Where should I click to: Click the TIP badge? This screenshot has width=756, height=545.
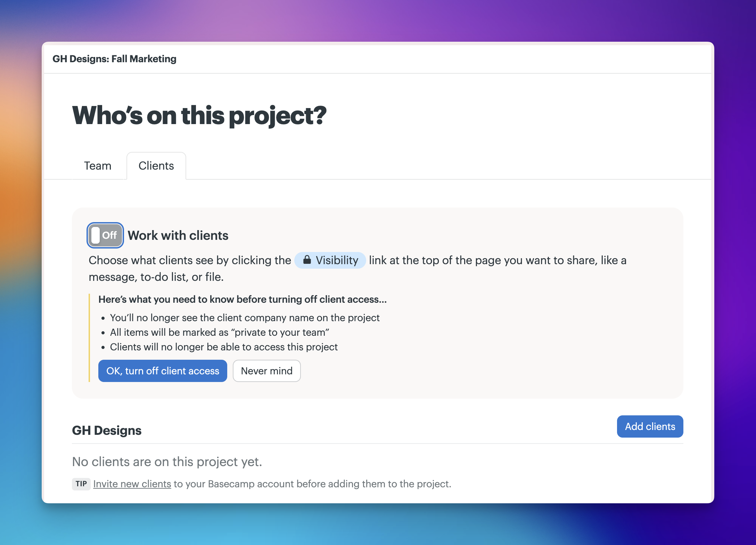(x=81, y=484)
